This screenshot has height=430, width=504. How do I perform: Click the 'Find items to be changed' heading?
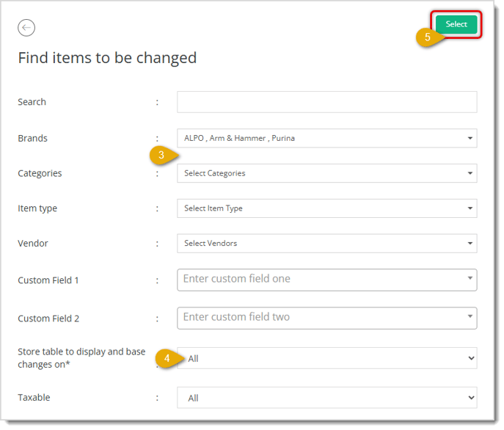point(108,59)
